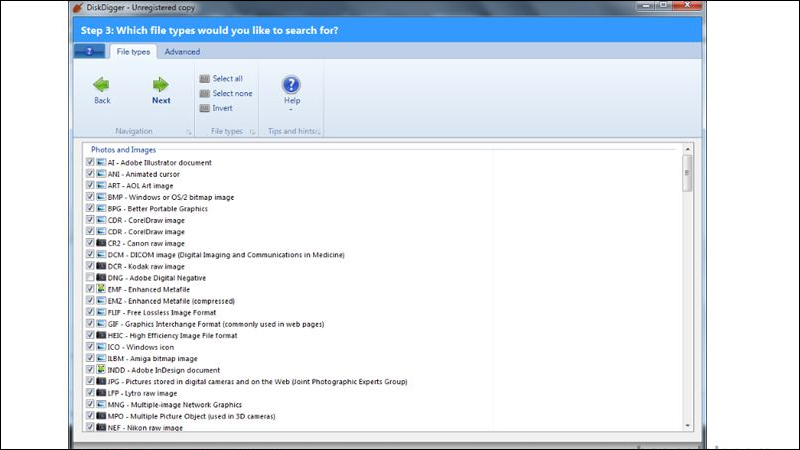
Task: Click the INDD InDesign document icon
Action: pos(101,369)
